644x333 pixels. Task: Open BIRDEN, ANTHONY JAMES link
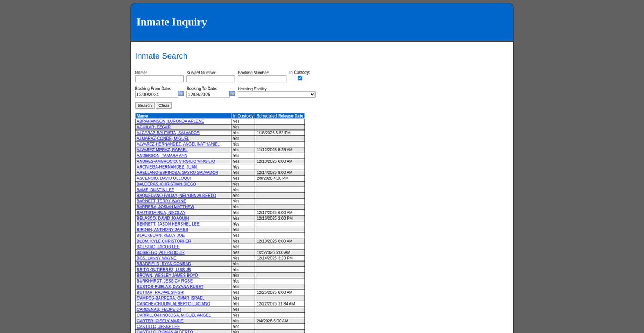coord(163,229)
